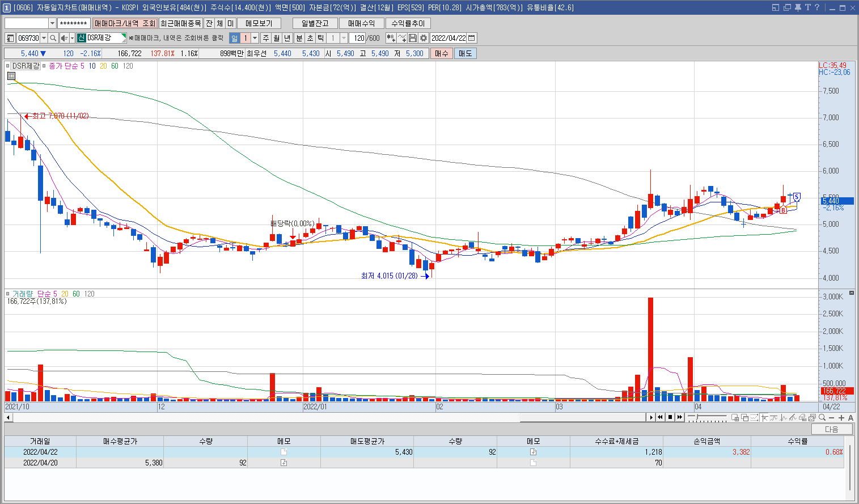Screen dimensions: 859x504
Task: Click the stock history list icon before code
Action: [10, 38]
